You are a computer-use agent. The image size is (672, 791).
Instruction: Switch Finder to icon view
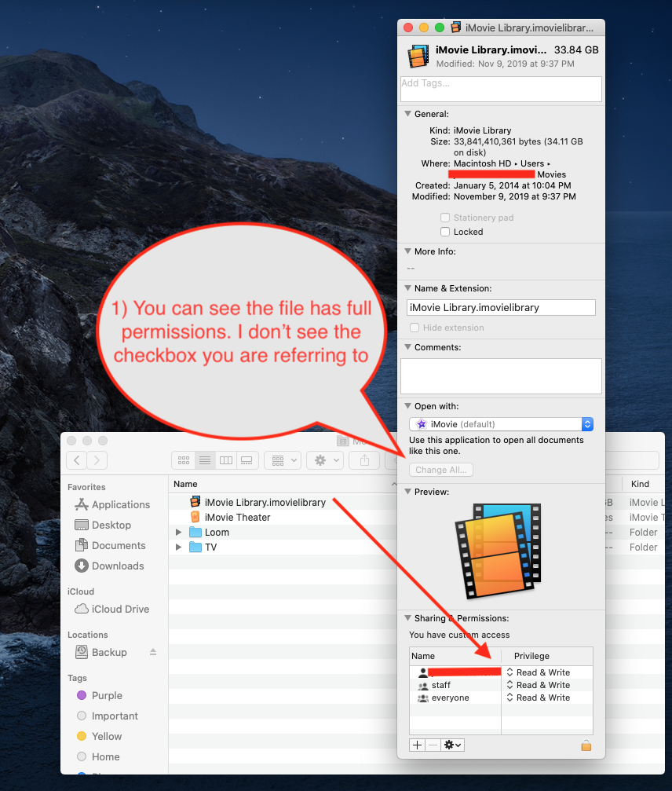[184, 460]
